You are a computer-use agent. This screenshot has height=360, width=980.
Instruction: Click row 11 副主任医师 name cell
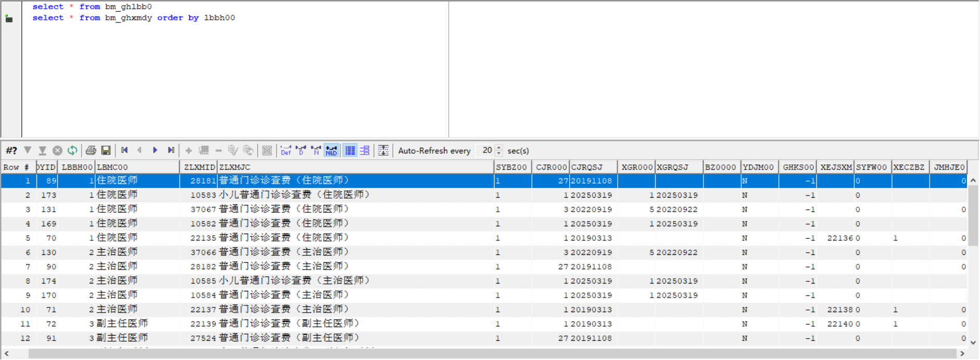[137, 324]
